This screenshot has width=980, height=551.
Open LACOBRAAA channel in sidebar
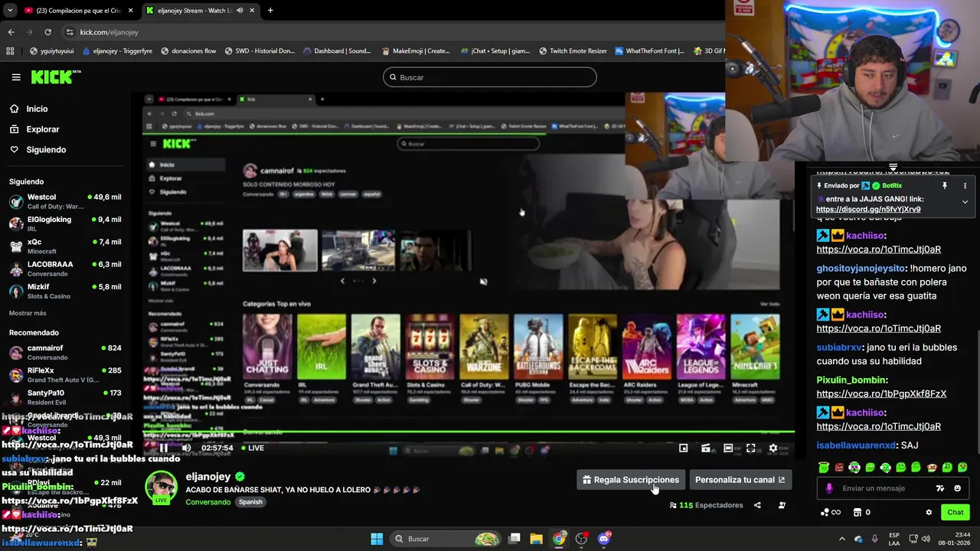coord(65,269)
